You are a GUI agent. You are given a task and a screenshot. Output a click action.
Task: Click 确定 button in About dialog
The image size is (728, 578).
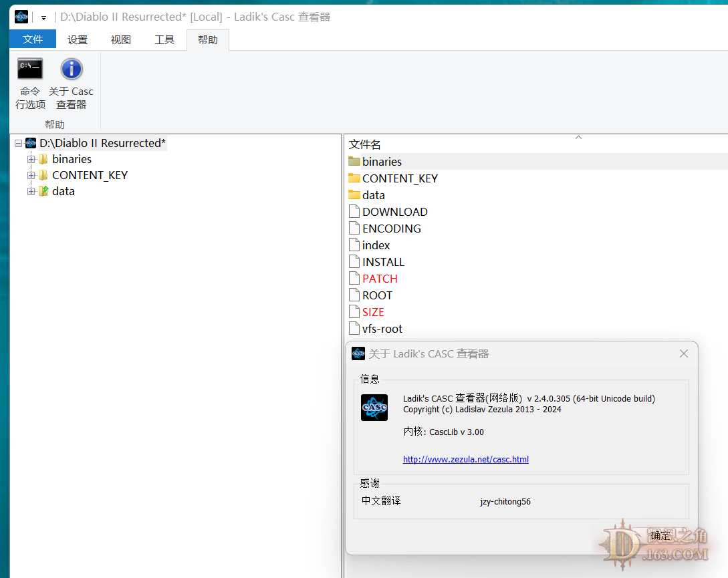tap(660, 536)
